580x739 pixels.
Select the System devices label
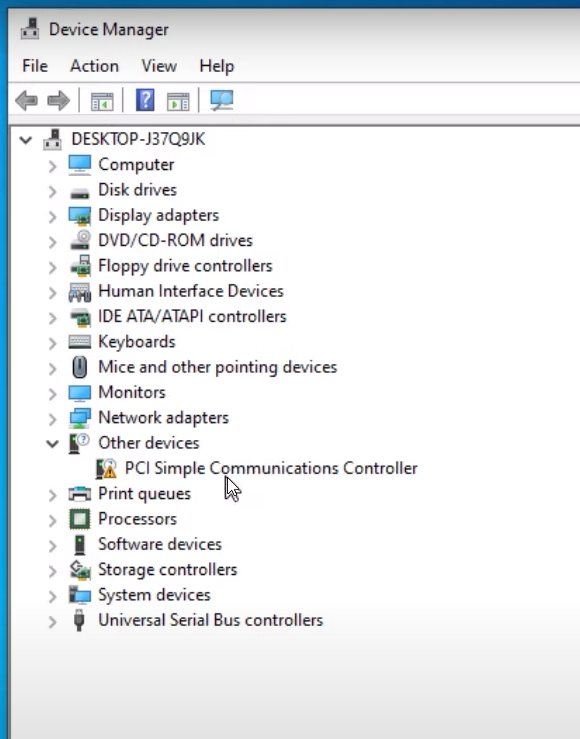pos(154,595)
